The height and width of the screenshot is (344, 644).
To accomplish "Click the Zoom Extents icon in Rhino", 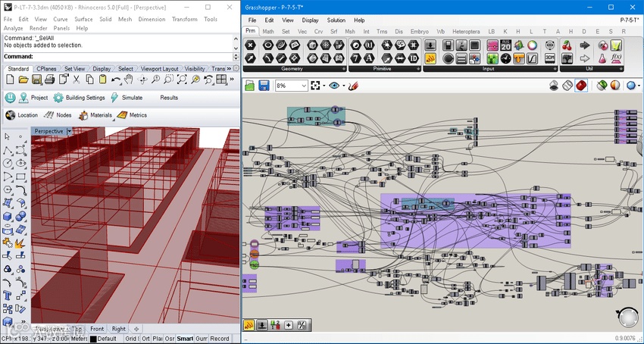I will 182,80.
